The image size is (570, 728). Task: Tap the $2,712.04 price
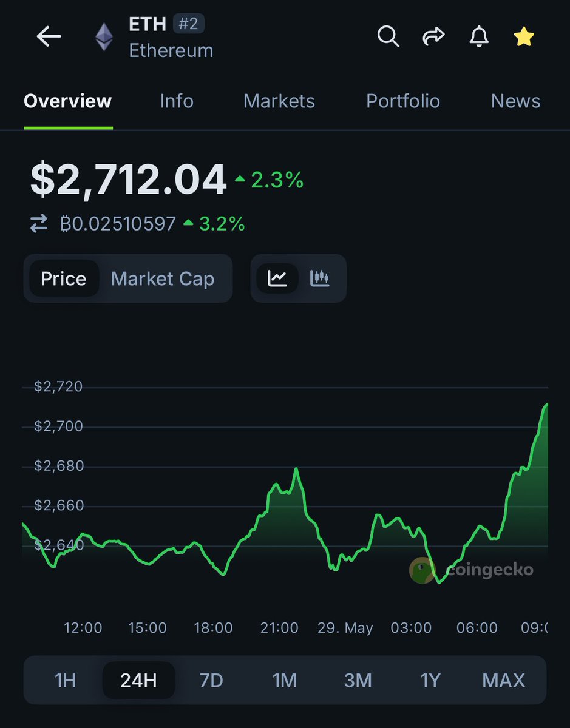[129, 180]
